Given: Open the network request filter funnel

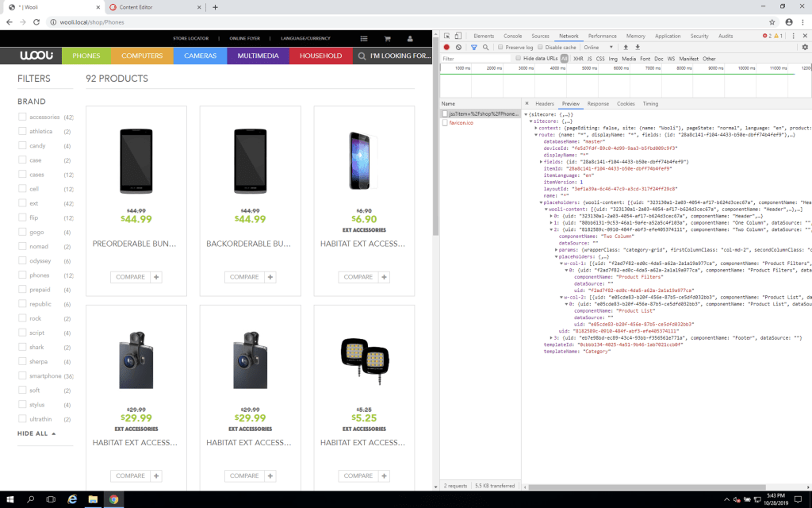Looking at the screenshot, I should 474,47.
